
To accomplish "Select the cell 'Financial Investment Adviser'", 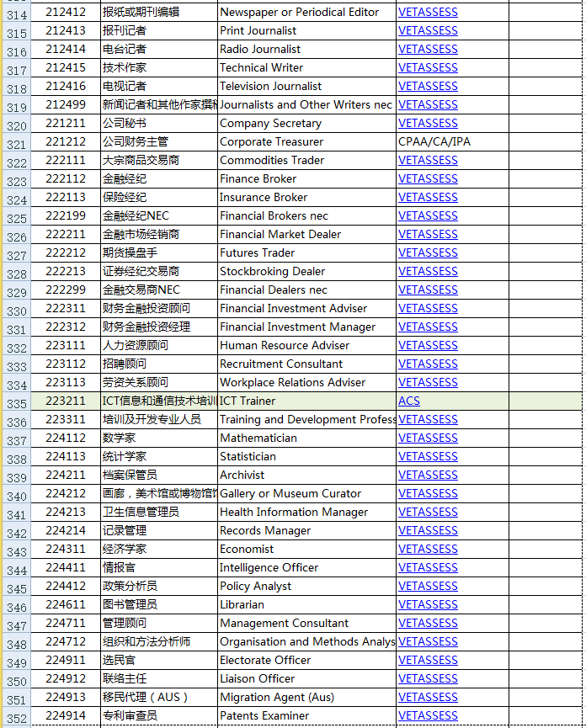I will tap(306, 309).
